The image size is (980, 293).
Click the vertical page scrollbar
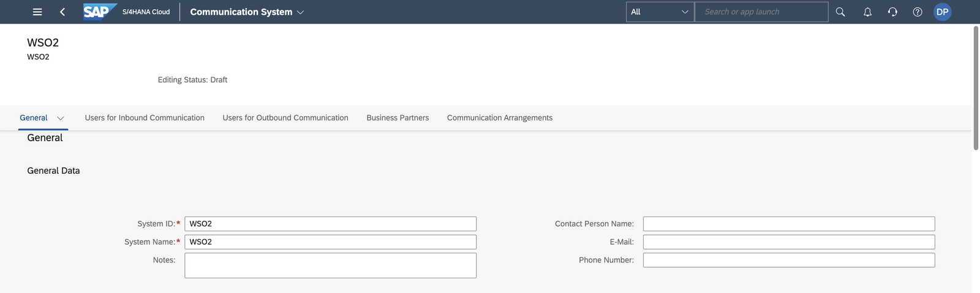pyautogui.click(x=976, y=88)
